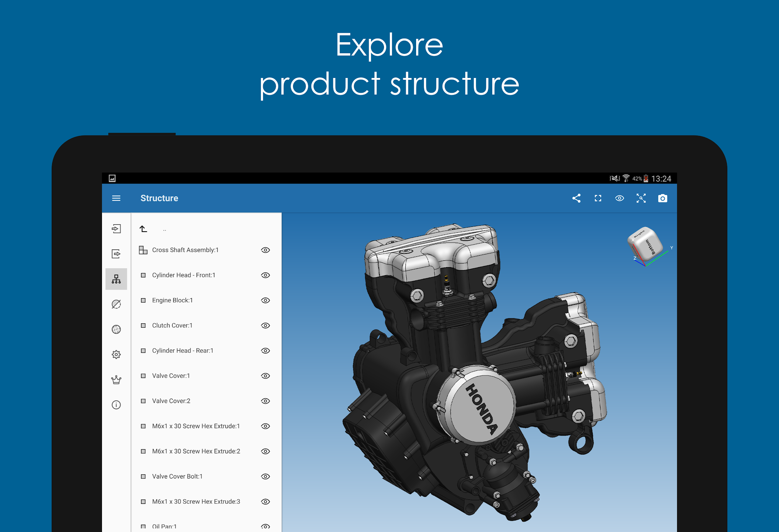Click the share icon in the toolbar
Image resolution: width=779 pixels, height=532 pixels.
576,198
